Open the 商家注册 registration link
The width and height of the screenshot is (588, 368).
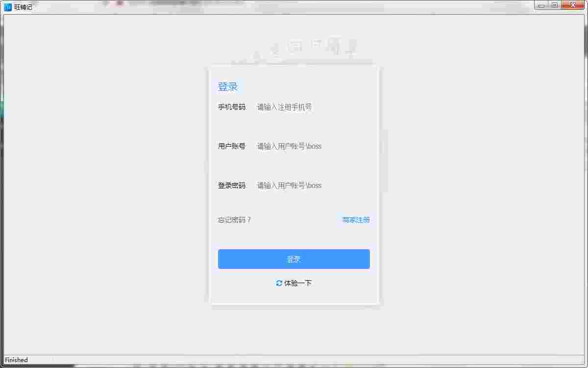[356, 220]
